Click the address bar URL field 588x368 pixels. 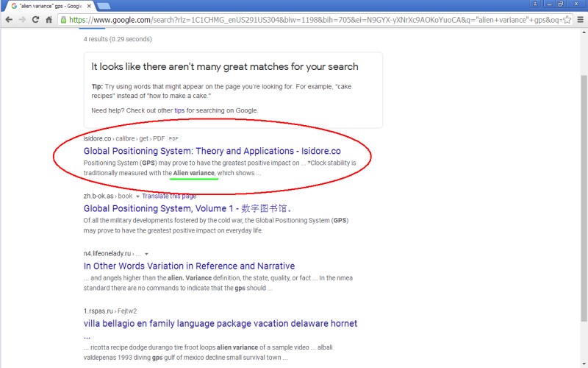click(x=315, y=20)
